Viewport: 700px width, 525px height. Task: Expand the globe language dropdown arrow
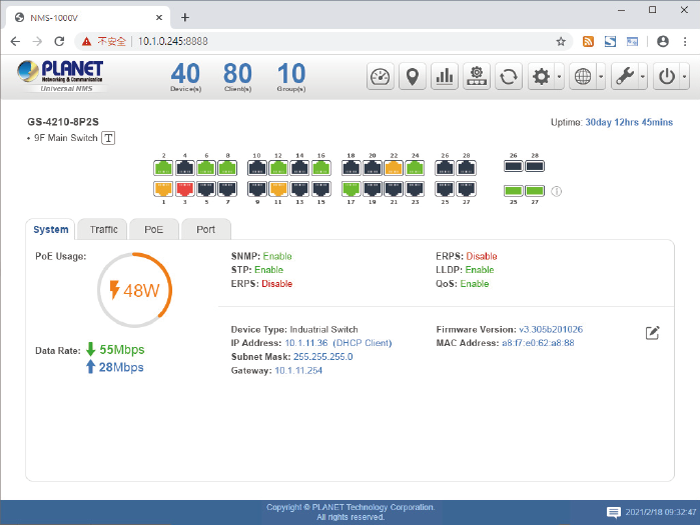coord(600,77)
